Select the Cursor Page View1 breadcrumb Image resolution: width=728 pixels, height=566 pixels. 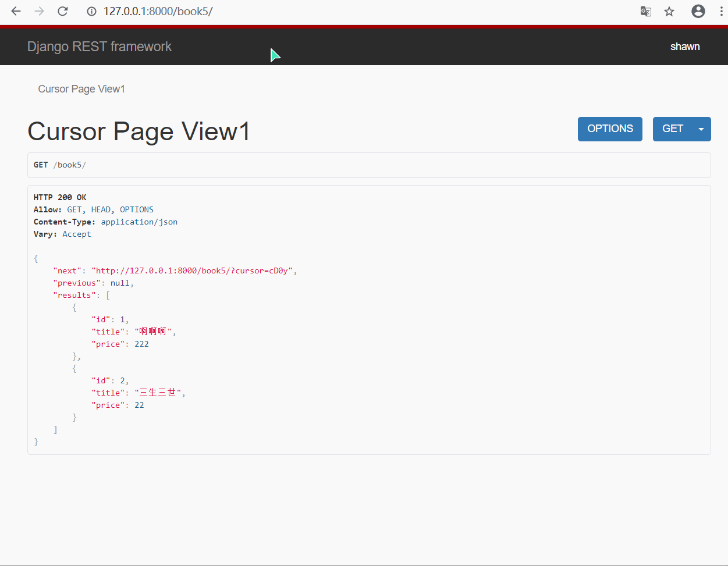pyautogui.click(x=81, y=89)
